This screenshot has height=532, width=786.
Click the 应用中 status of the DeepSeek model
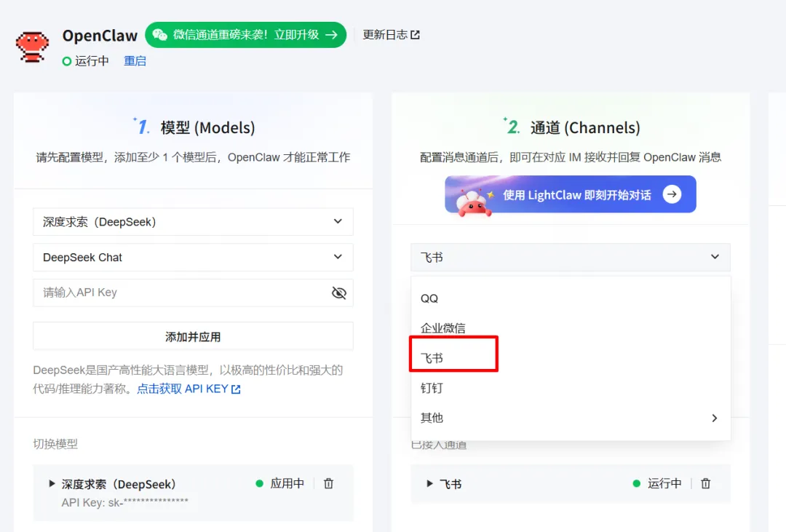(280, 483)
